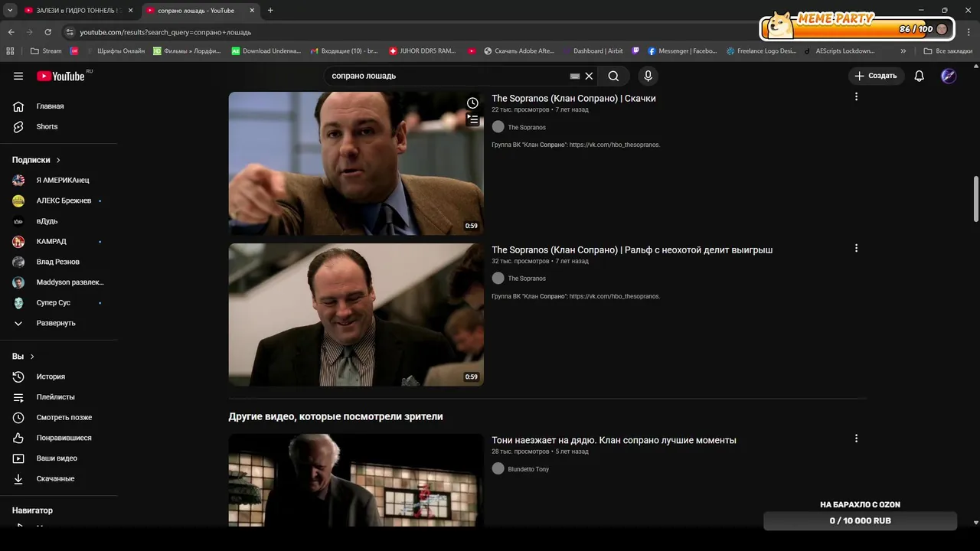Open more options for Тони наезжает video
This screenshot has height=551, width=980.
pos(856,439)
